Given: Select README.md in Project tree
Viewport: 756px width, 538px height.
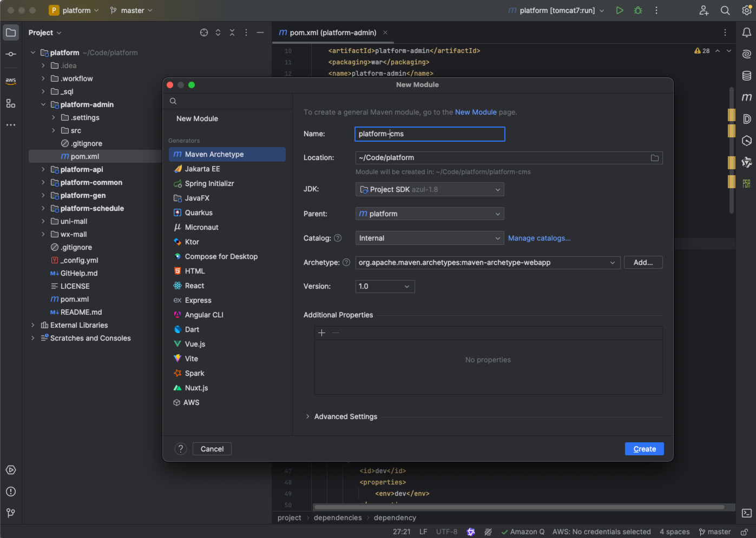Looking at the screenshot, I should point(81,312).
